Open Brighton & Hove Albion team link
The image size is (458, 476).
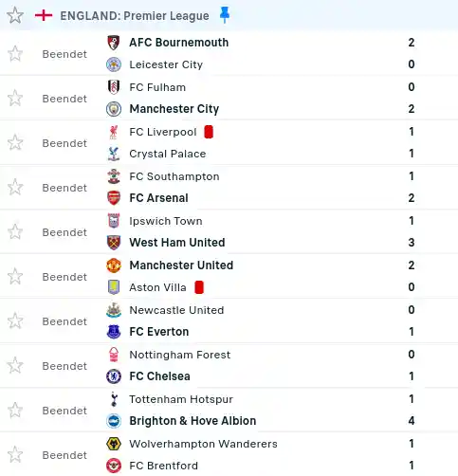pos(192,421)
